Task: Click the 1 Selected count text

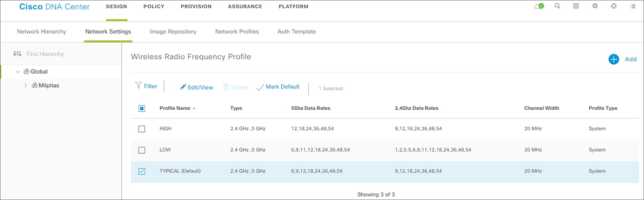Action: pyautogui.click(x=331, y=88)
